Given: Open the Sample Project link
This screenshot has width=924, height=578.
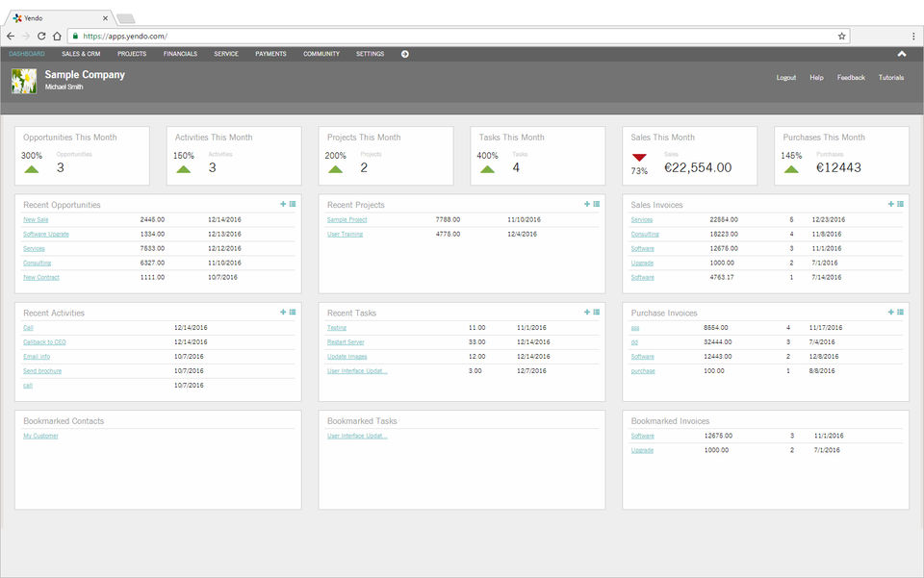Looking at the screenshot, I should (x=347, y=219).
